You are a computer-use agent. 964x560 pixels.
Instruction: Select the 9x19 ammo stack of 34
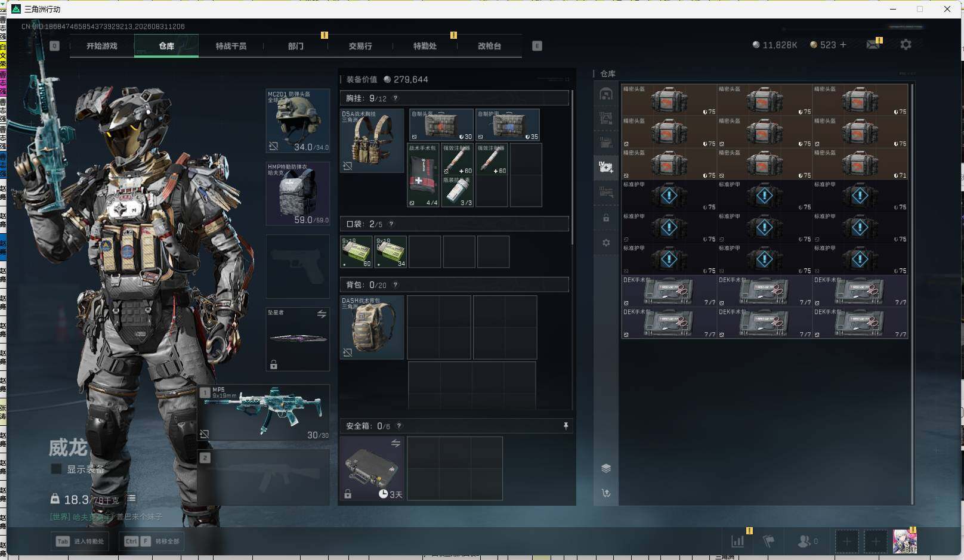point(391,252)
